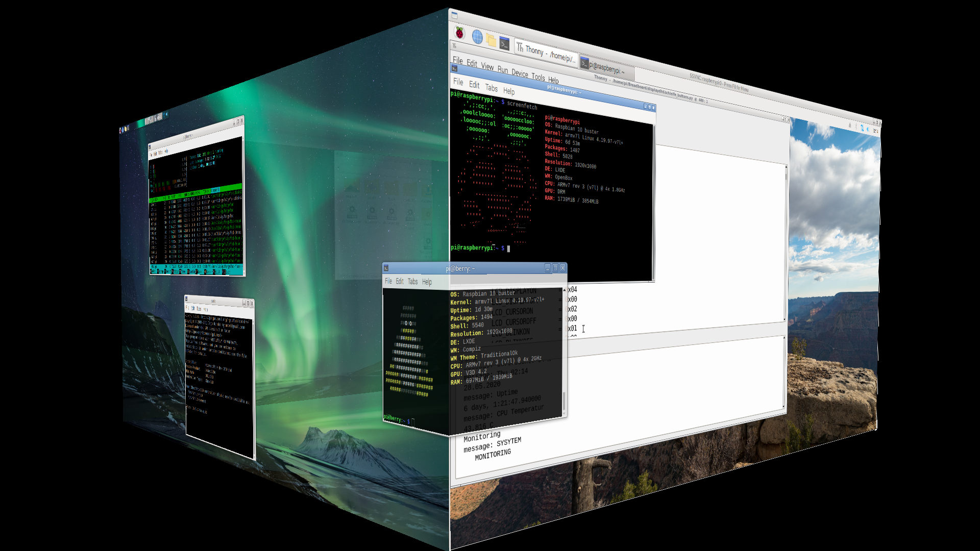Viewport: 980px width, 551px height.
Task: Click the window icon above the Raspberry menu
Action: (454, 15)
